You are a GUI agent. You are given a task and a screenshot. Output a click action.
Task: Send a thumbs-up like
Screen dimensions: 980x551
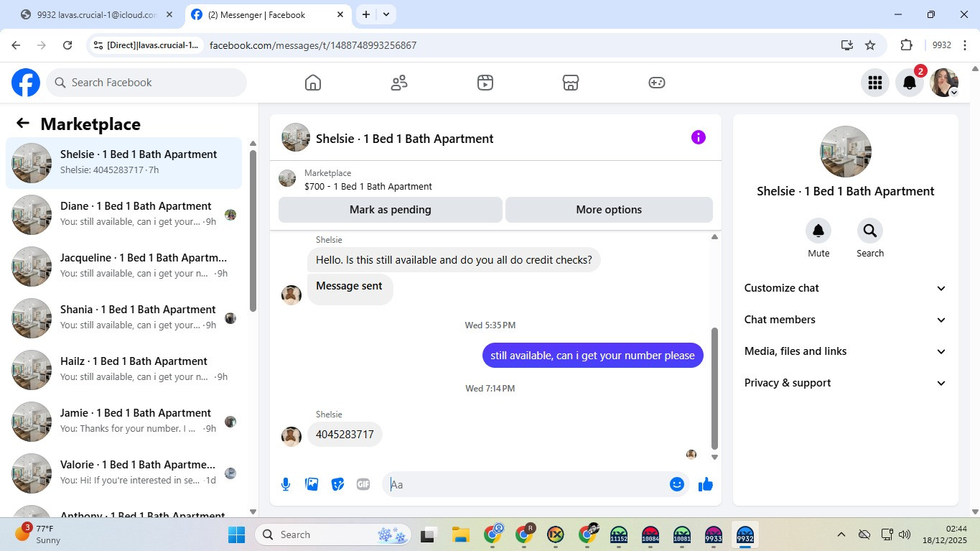pos(706,484)
